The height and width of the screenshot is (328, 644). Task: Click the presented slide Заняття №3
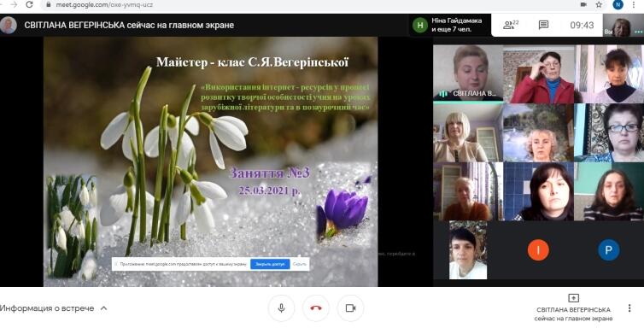tap(210, 161)
